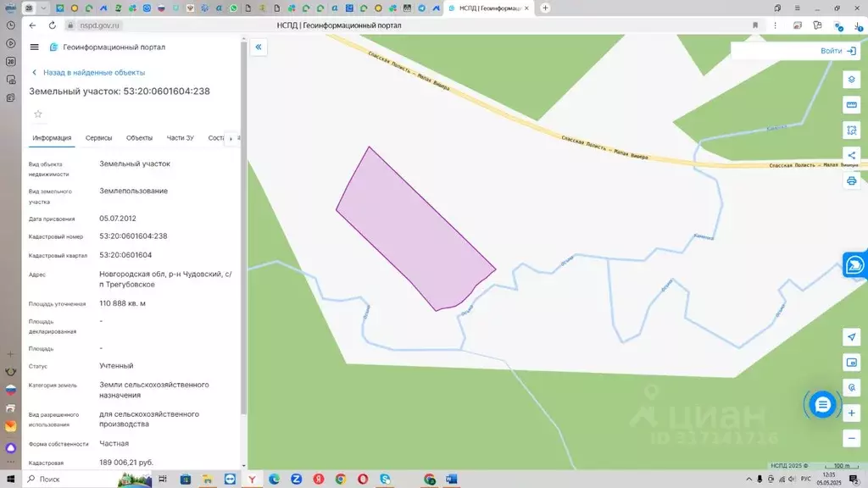Print the map view
This screenshot has height=488, width=868.
pyautogui.click(x=851, y=180)
